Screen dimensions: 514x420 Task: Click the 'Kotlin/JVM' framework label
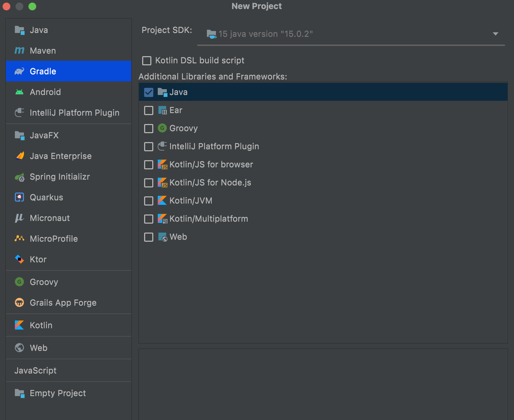pos(191,201)
